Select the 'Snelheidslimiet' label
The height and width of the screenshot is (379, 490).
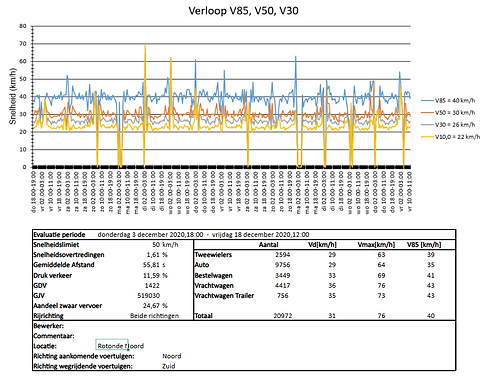(56, 245)
